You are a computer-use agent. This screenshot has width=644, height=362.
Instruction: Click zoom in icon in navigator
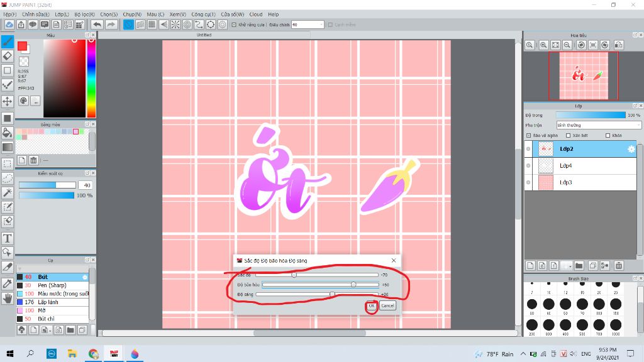coord(543,45)
